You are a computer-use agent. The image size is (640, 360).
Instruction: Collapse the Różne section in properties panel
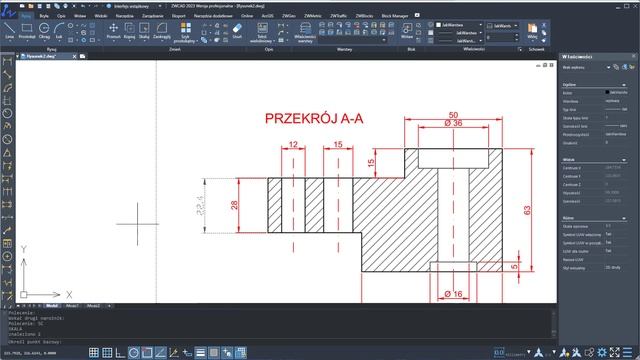[x=624, y=218]
